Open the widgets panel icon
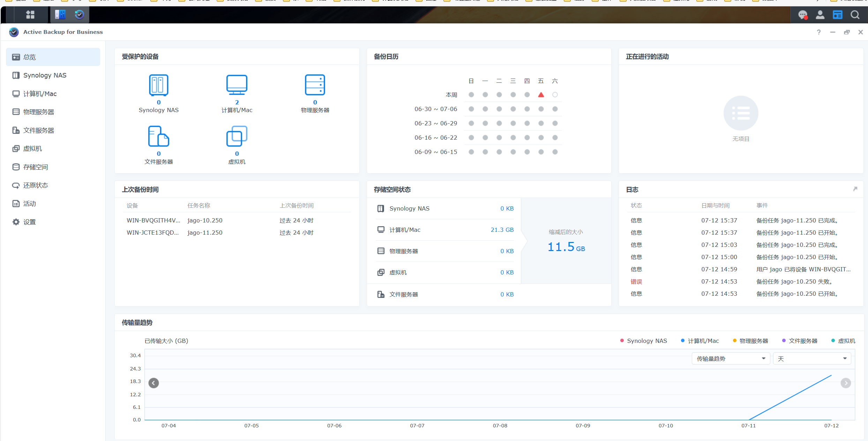 click(x=838, y=15)
